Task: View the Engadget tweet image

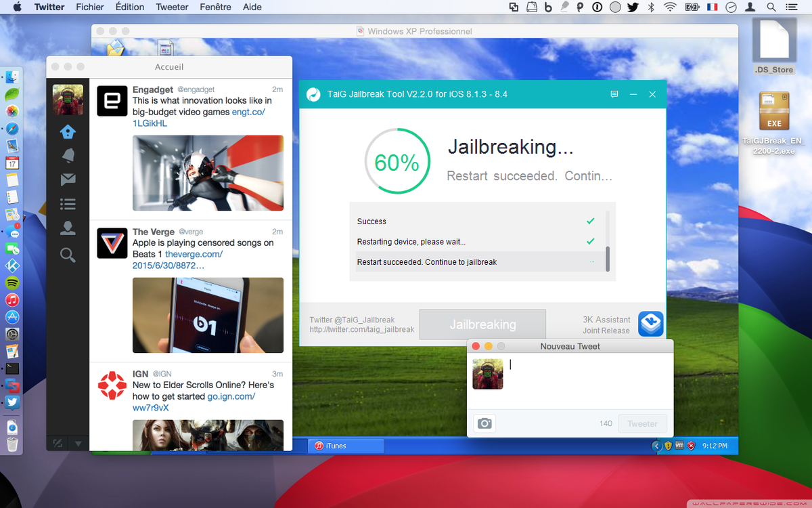Action: pos(208,173)
